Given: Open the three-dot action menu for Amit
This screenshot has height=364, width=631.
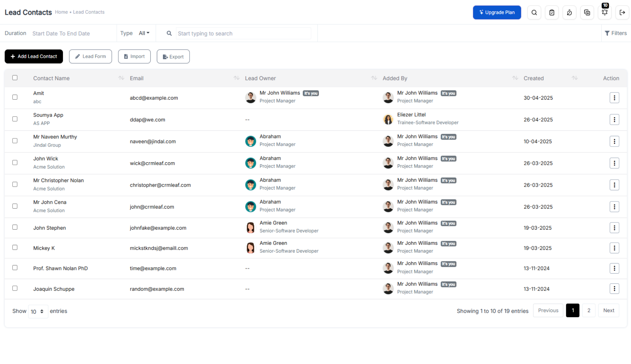Looking at the screenshot, I should point(614,98).
